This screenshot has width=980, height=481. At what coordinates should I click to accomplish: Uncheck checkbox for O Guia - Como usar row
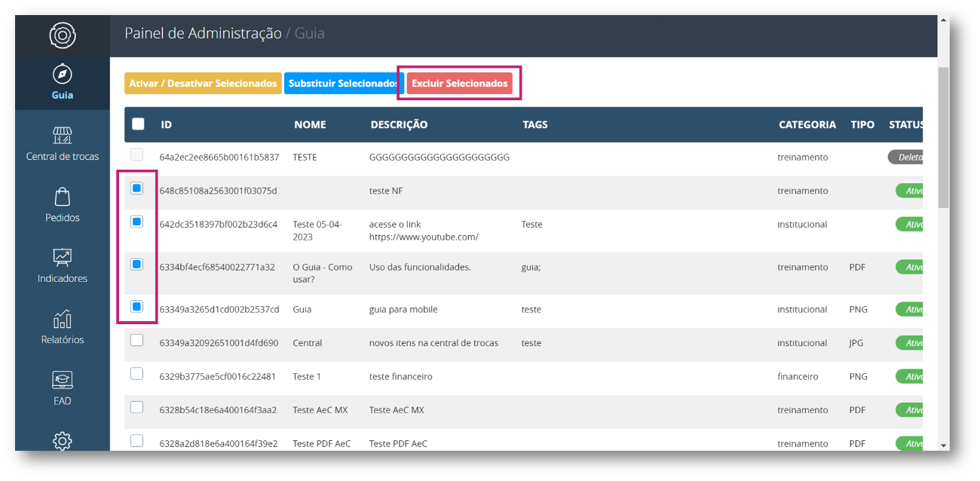tap(136, 264)
